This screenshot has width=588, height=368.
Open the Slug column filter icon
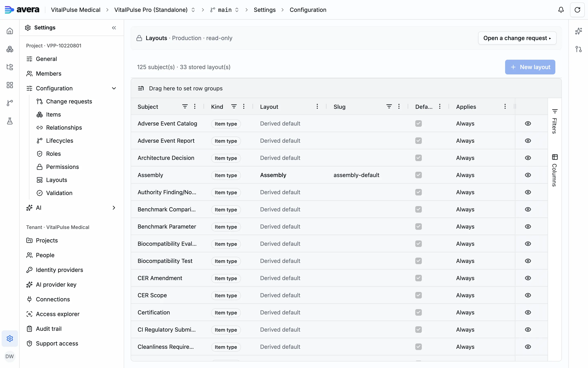[389, 106]
